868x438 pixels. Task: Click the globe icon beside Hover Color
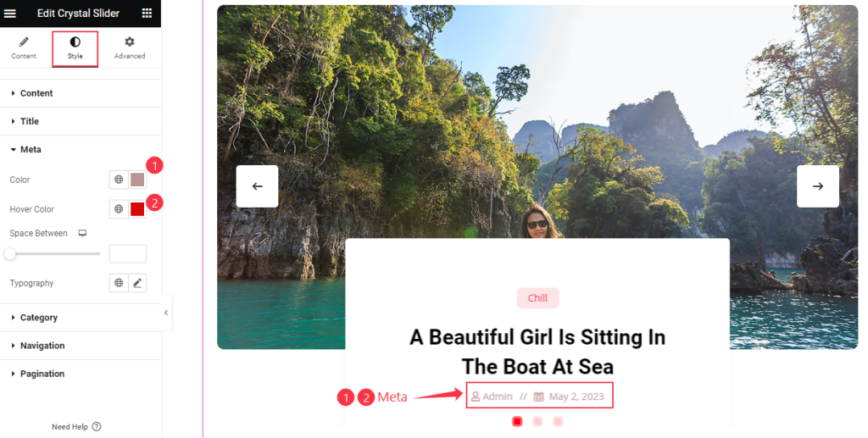(119, 209)
